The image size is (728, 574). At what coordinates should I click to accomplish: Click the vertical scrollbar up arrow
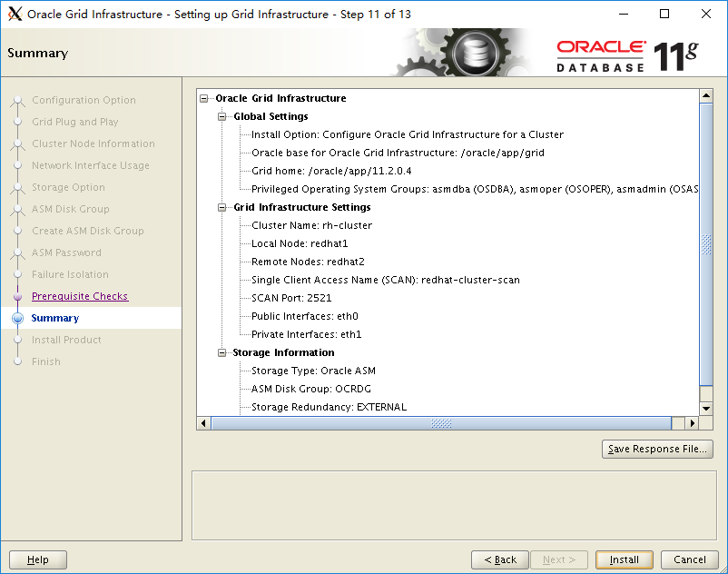click(706, 95)
